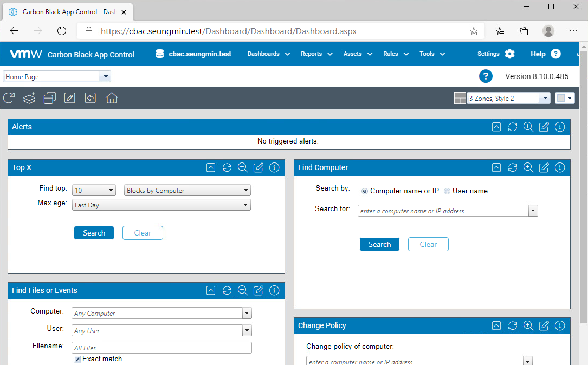Image resolution: width=588 pixels, height=365 pixels.
Task: Open the Settings gear icon
Action: pyautogui.click(x=509, y=54)
